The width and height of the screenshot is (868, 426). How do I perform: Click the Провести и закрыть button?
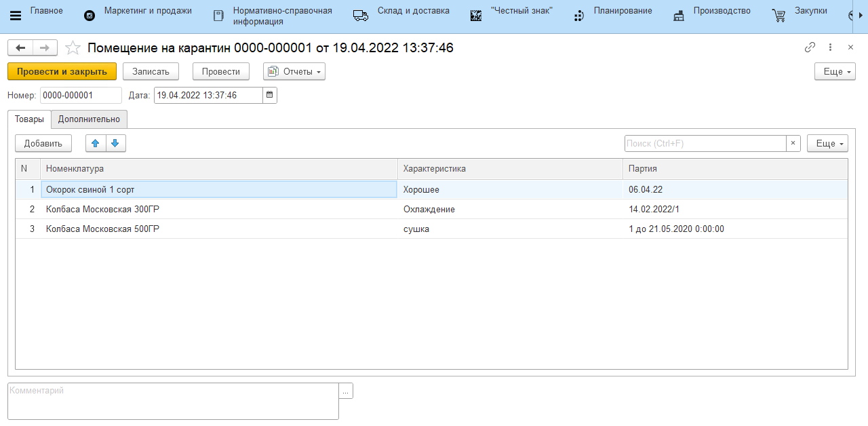[x=62, y=71]
